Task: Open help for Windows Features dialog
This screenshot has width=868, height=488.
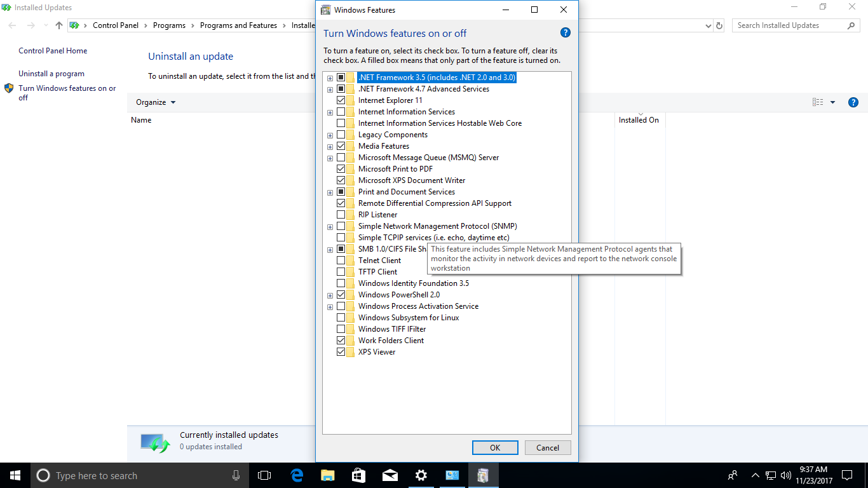Action: 566,33
